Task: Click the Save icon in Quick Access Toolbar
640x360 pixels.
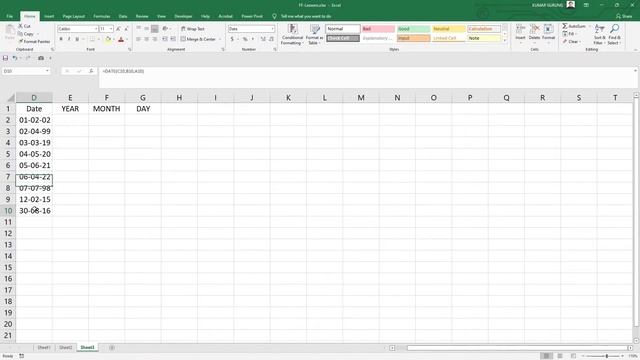Action: pyautogui.click(x=5, y=58)
